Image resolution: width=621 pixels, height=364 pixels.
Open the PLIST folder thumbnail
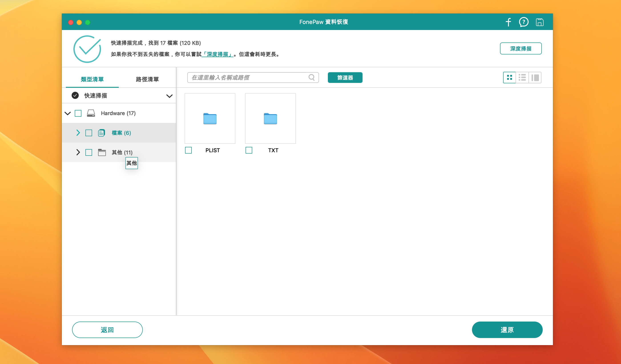pyautogui.click(x=210, y=119)
